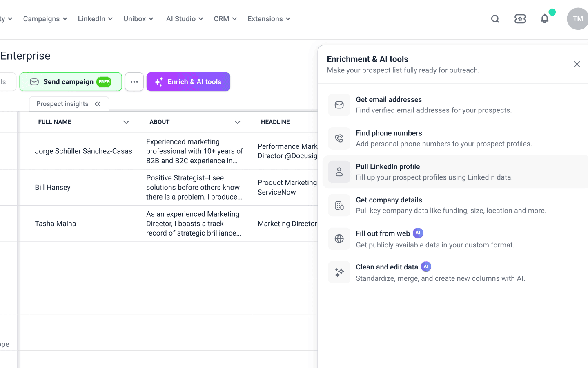Click the Bill Hansey name cell

tap(53, 188)
